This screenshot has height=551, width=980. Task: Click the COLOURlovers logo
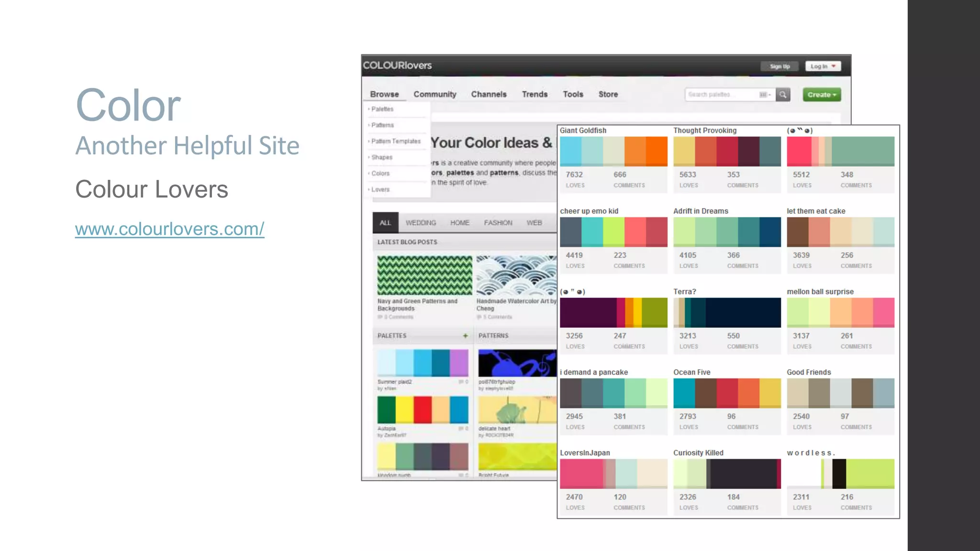(397, 66)
